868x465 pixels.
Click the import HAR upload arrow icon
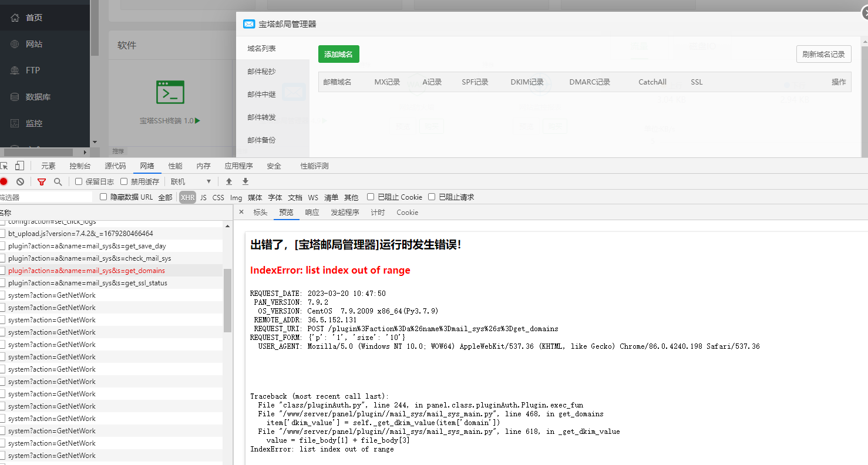point(229,182)
